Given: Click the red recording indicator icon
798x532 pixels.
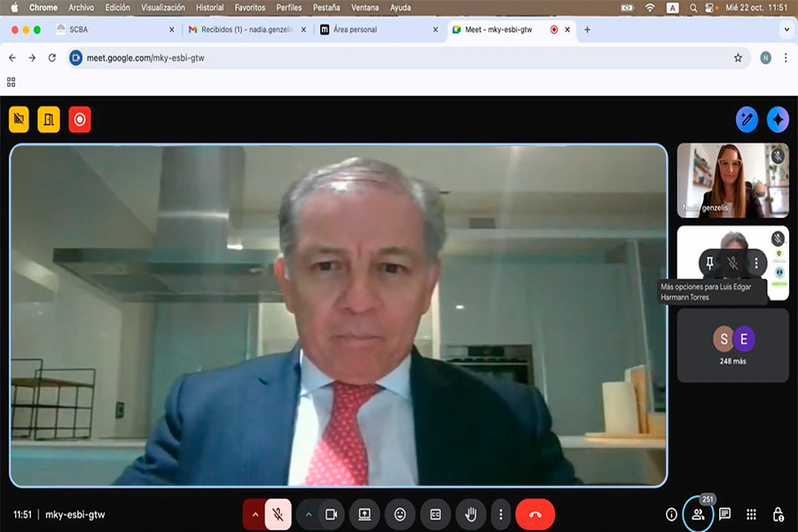Looking at the screenshot, I should click(80, 119).
